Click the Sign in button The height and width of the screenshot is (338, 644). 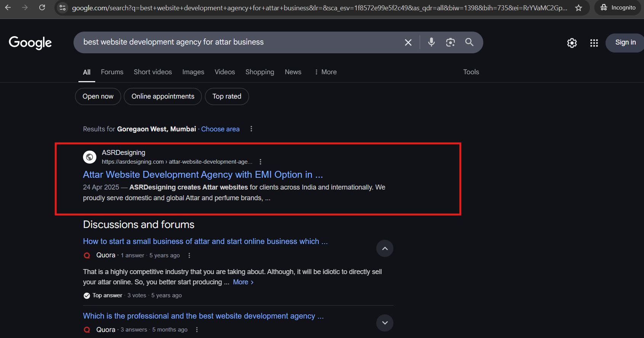pyautogui.click(x=625, y=43)
